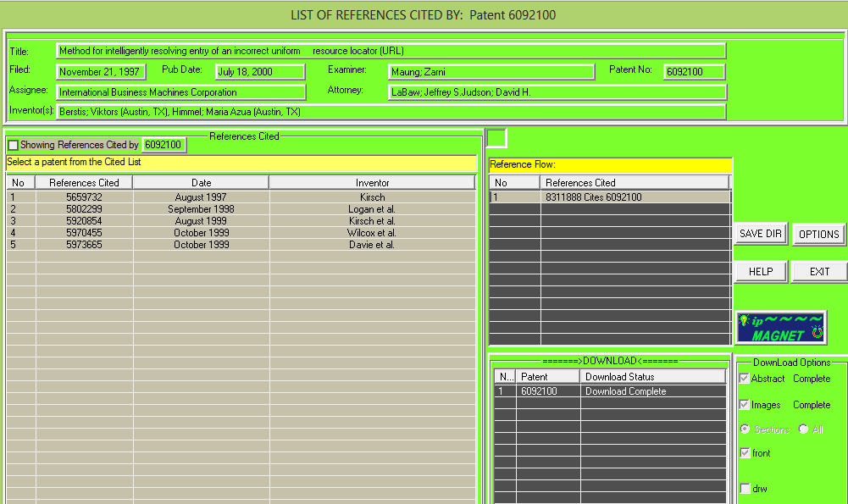
Task: Click the small blank button above Reference Flow
Action: pos(496,138)
